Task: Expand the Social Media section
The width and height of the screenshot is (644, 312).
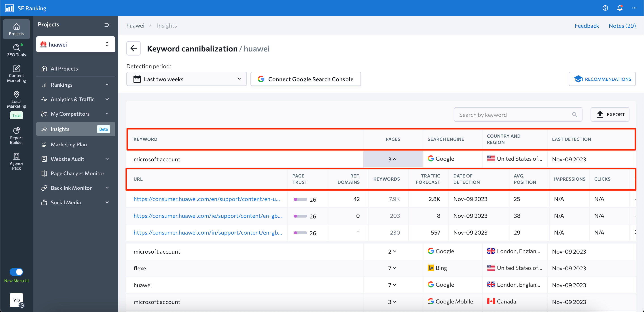Action: pyautogui.click(x=76, y=202)
